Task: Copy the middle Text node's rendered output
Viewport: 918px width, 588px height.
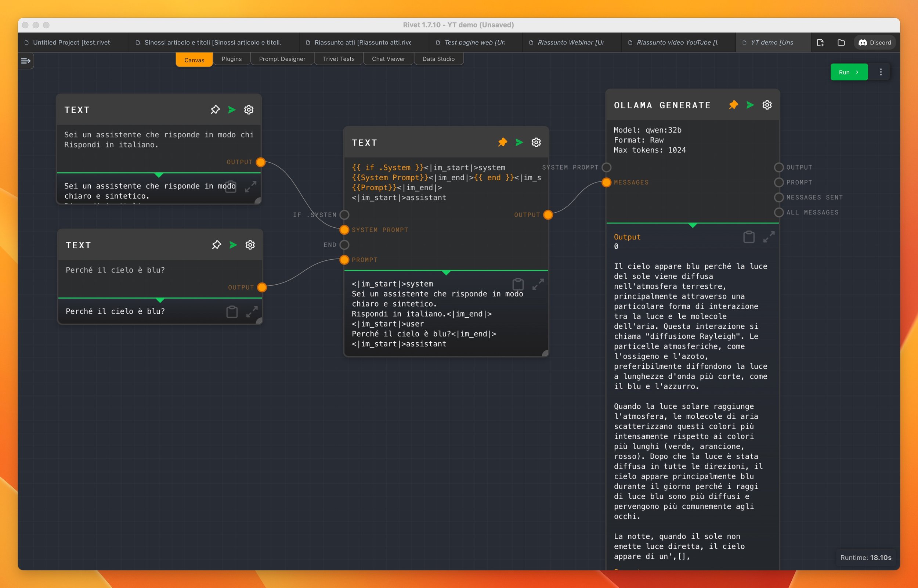Action: click(x=518, y=284)
